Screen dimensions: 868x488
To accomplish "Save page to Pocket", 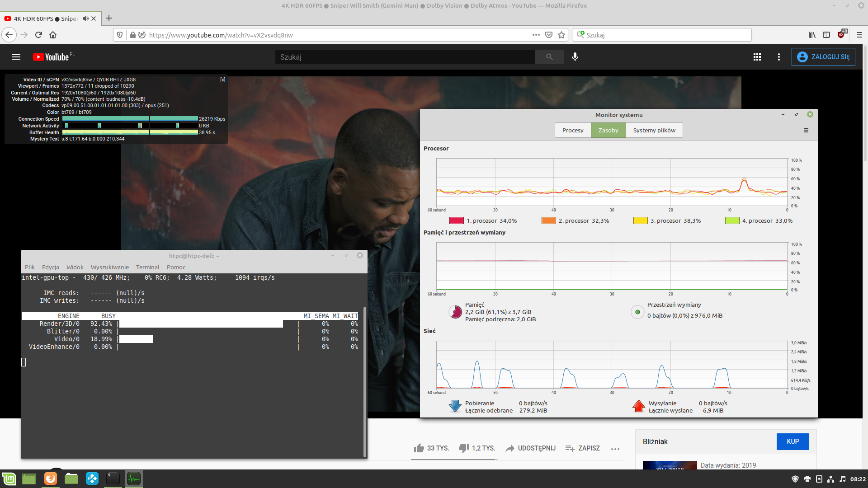I will pos(549,35).
